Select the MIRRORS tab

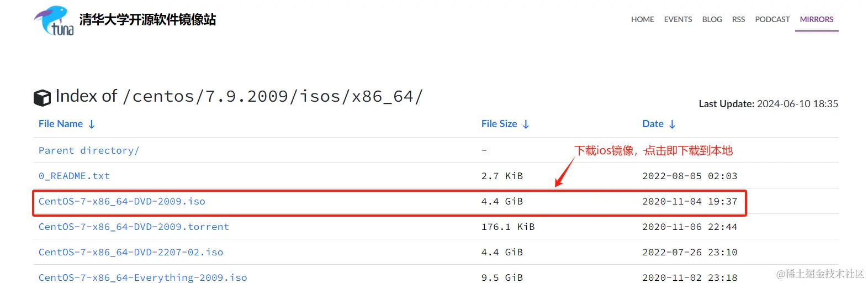816,19
